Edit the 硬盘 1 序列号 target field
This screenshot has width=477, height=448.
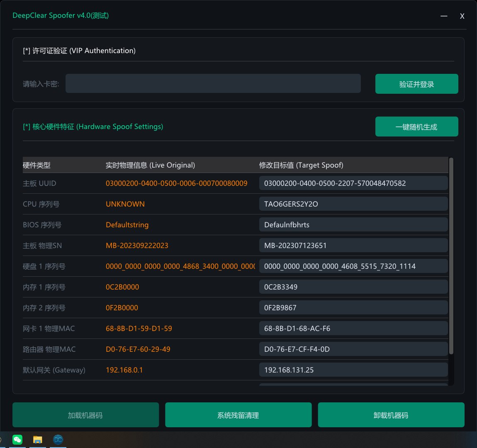click(x=353, y=266)
